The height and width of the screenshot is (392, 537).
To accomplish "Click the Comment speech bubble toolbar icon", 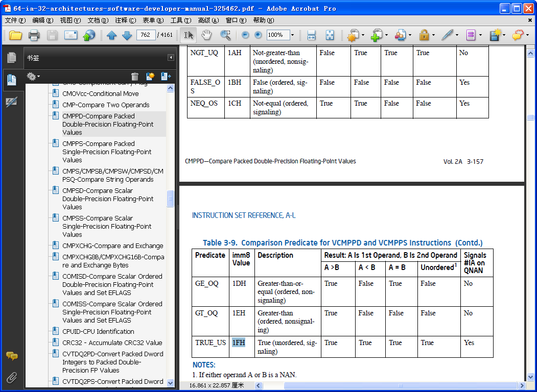I will (518, 35).
